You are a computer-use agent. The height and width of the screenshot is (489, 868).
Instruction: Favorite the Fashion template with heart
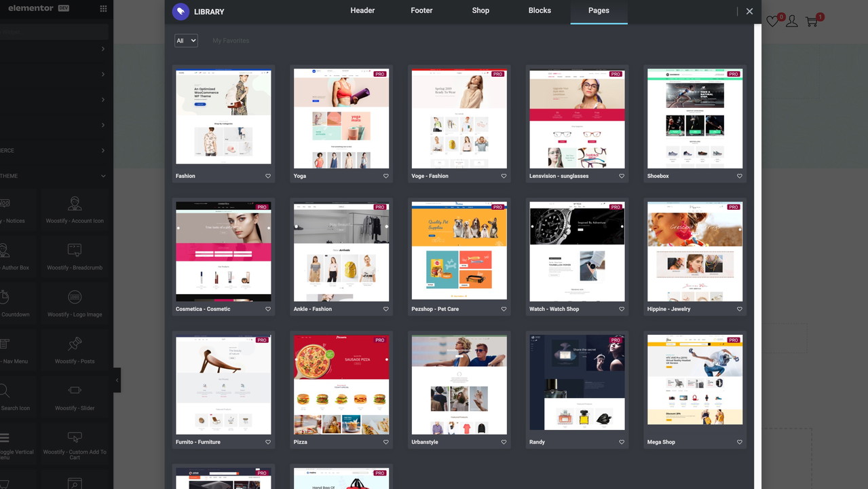(x=268, y=176)
